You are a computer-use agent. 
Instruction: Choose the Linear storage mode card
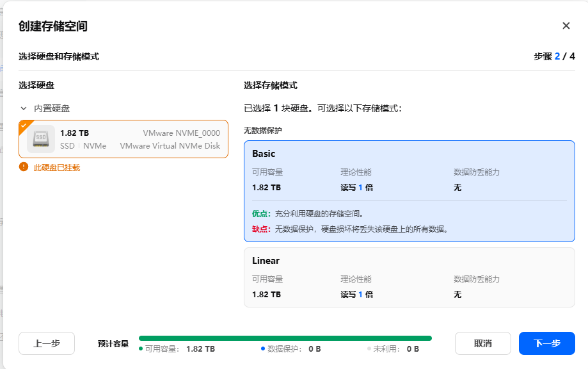(x=409, y=277)
